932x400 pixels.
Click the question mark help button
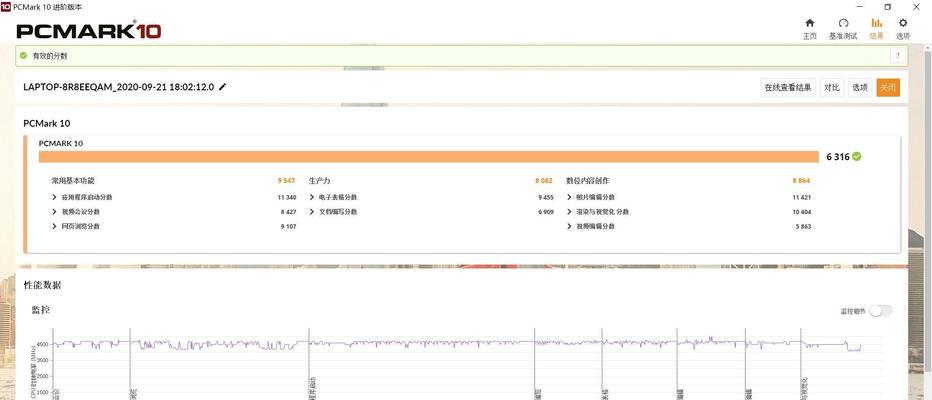(x=898, y=56)
